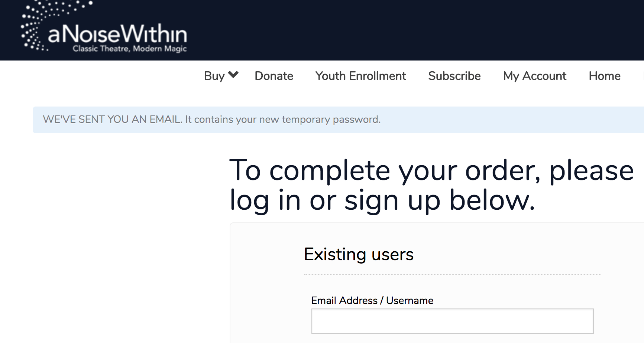Click the Email Address / Username label
The image size is (644, 343).
click(372, 300)
